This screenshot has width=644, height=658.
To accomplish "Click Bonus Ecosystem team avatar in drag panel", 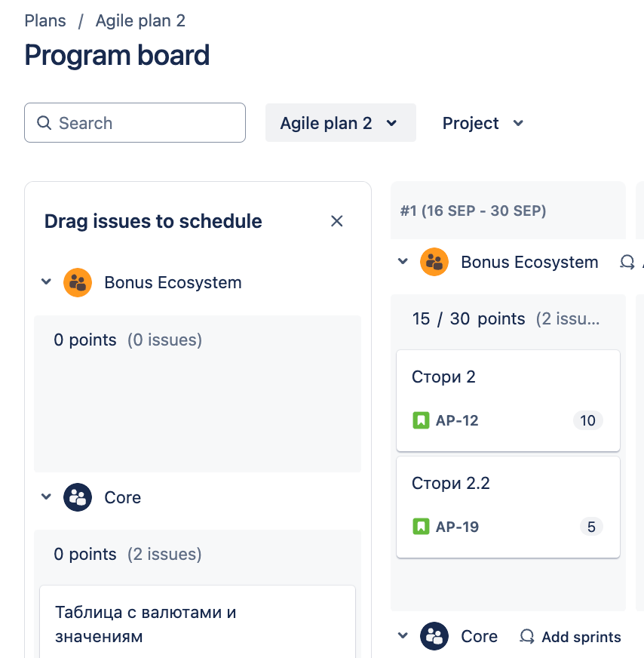I will (x=78, y=282).
